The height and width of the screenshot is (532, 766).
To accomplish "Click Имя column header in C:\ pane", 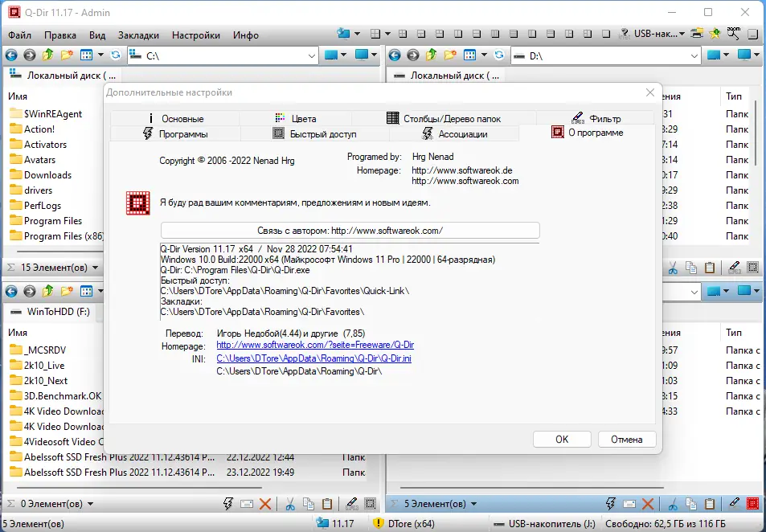I will 18,96.
